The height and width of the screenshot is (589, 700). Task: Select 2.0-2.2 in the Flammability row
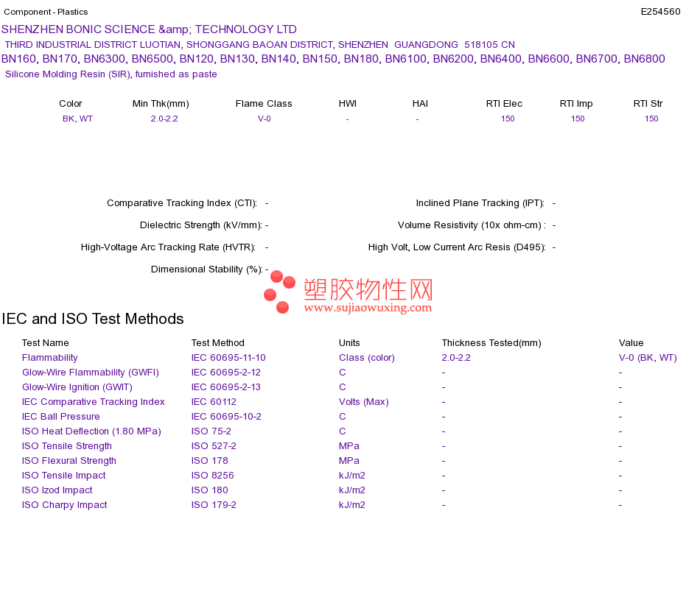click(x=456, y=357)
